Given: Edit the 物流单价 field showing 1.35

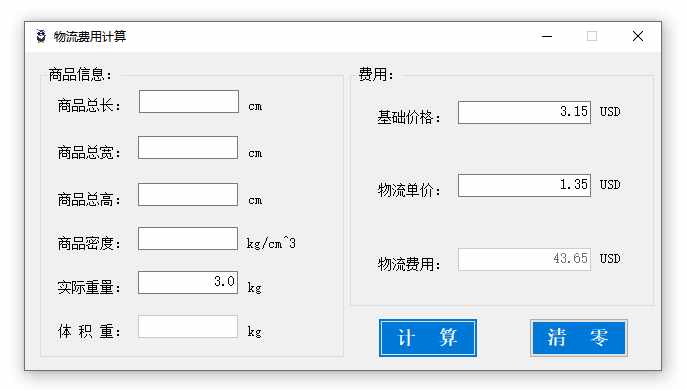Looking at the screenshot, I should click(x=524, y=185).
